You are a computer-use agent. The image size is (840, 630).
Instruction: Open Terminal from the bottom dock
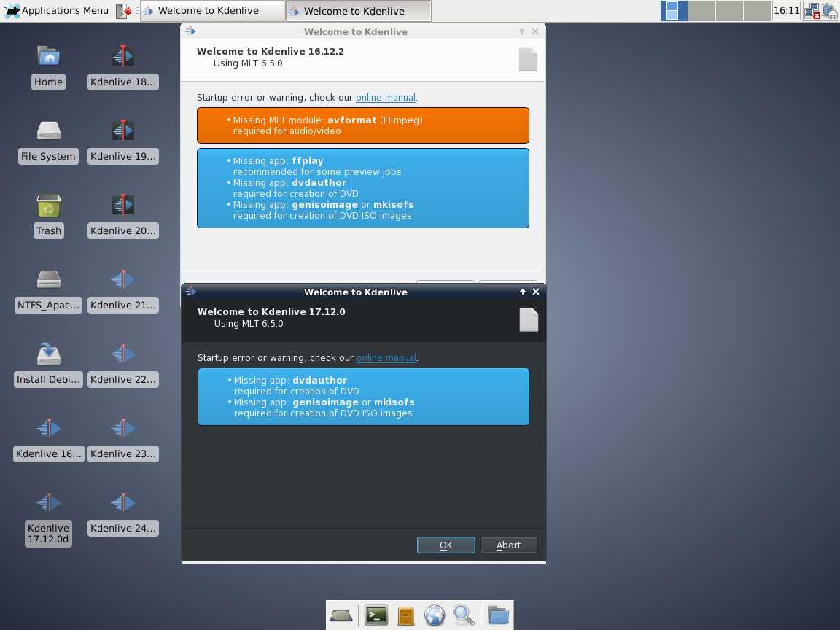tap(376, 615)
